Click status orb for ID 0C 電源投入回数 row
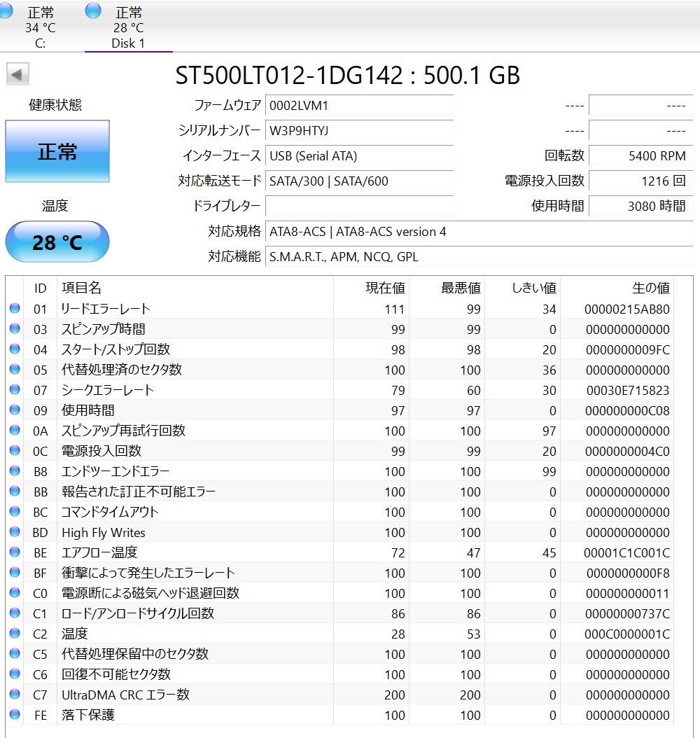 (15, 450)
